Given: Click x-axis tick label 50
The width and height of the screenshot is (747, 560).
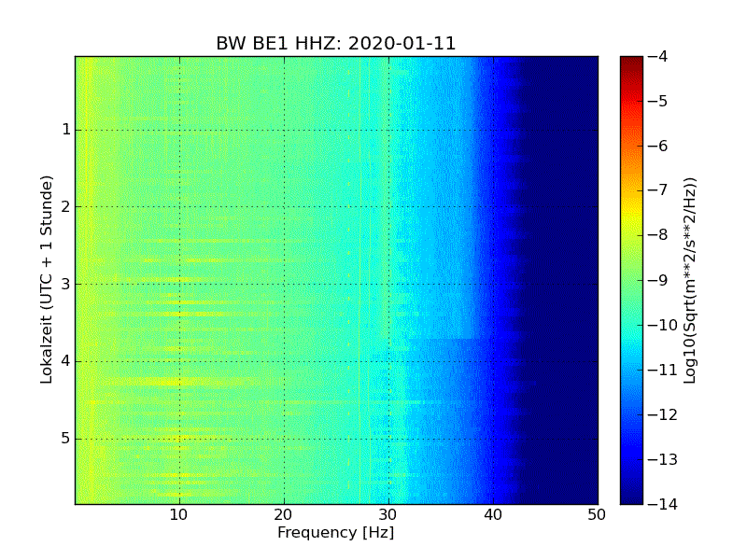Looking at the screenshot, I should click(597, 515).
